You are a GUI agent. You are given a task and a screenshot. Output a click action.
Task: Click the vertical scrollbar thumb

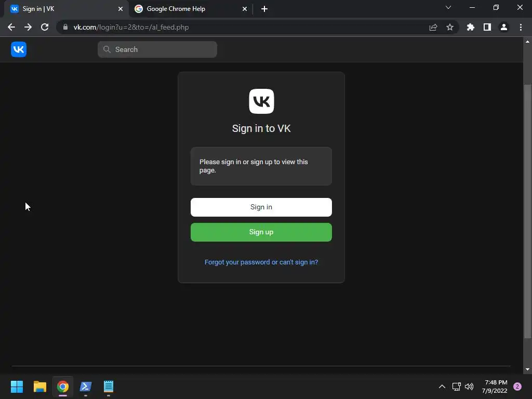(x=528, y=211)
